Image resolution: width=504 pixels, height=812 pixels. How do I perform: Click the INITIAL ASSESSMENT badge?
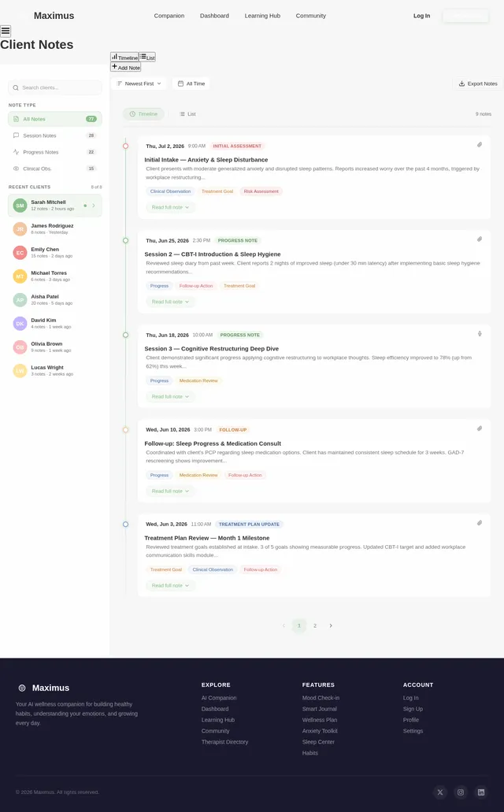(x=237, y=146)
